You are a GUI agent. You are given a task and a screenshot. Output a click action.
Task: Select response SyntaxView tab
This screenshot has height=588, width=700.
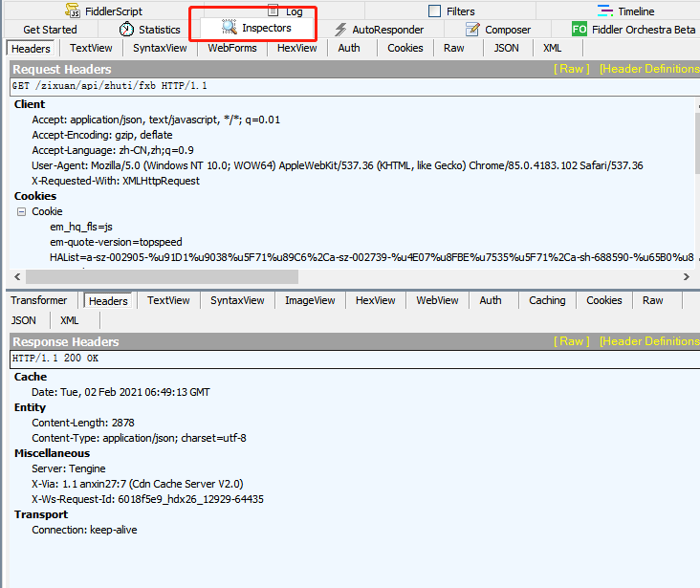tap(237, 300)
